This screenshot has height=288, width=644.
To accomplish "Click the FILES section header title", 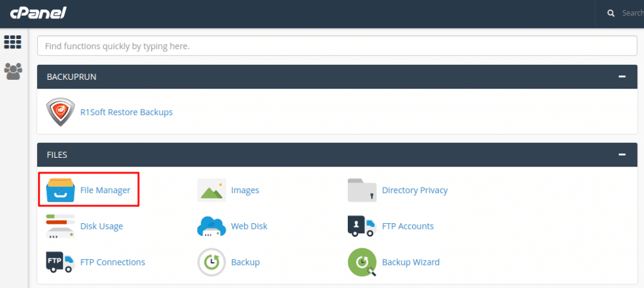I will [57, 155].
